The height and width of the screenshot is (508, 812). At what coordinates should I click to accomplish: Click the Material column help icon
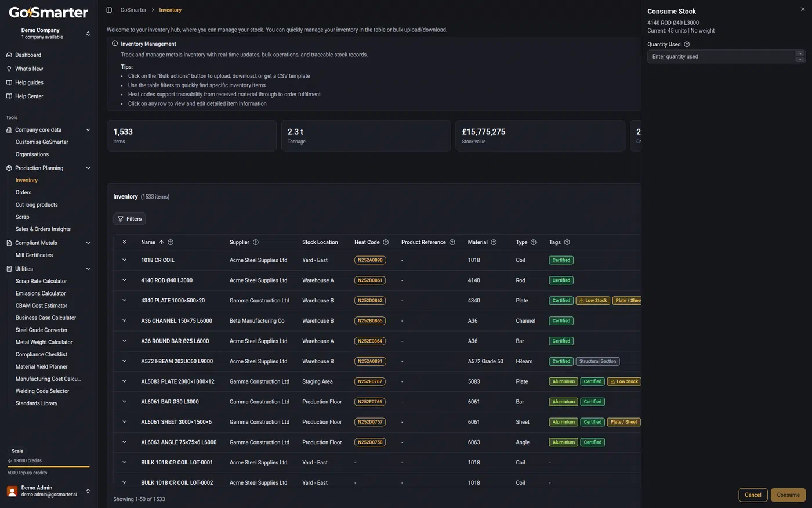494,242
